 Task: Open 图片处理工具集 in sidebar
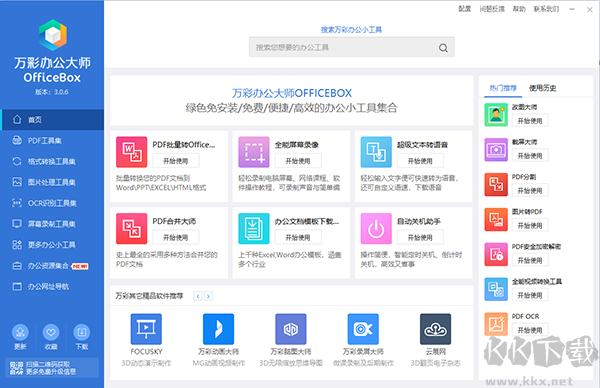[52, 182]
